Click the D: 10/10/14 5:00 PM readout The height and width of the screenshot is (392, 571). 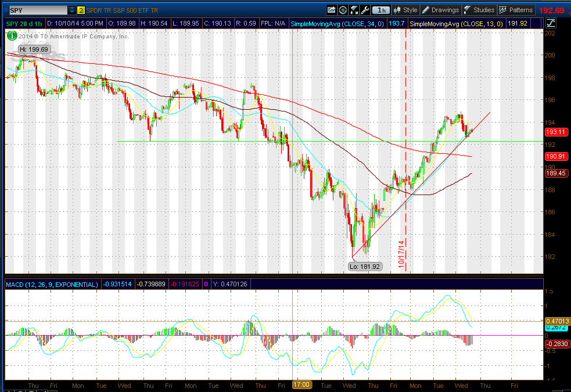(75, 24)
